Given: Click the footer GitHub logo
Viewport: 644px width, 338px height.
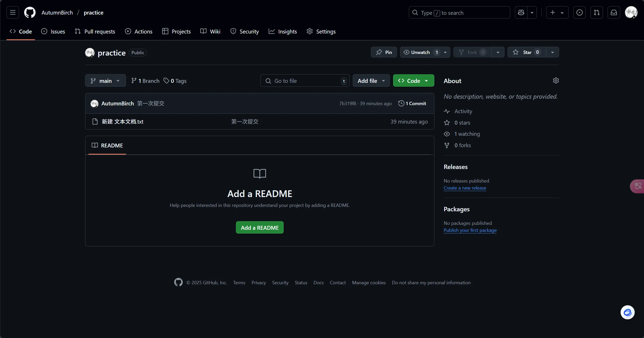Looking at the screenshot, I should (x=178, y=282).
